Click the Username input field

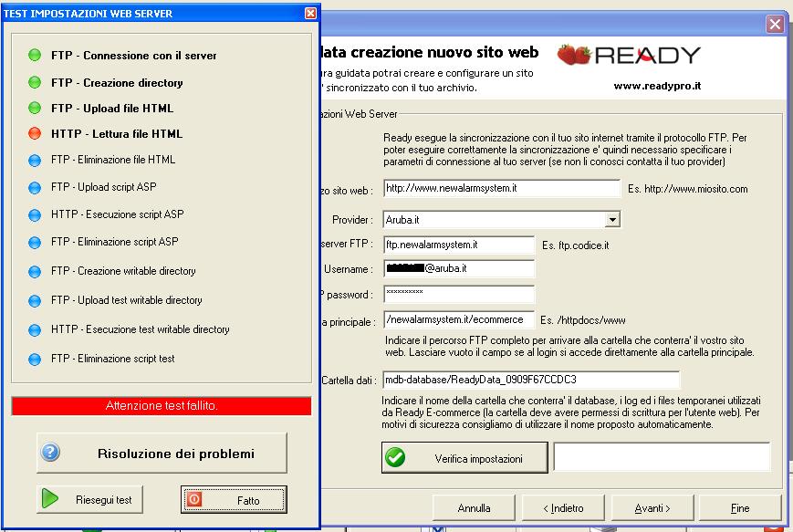pyautogui.click(x=459, y=268)
